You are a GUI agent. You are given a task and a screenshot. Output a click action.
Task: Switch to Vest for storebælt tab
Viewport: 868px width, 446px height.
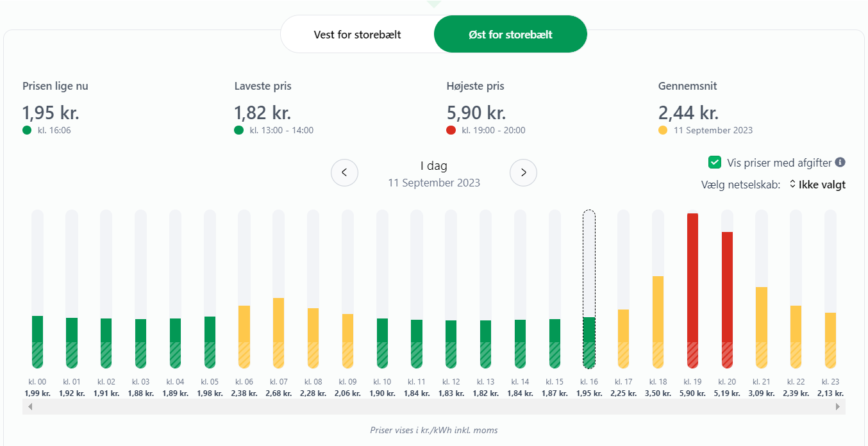coord(357,34)
